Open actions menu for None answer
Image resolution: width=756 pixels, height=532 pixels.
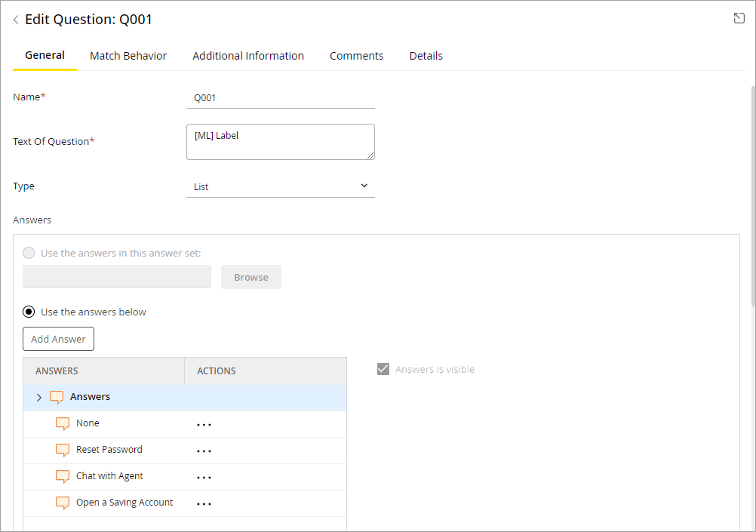coord(204,424)
